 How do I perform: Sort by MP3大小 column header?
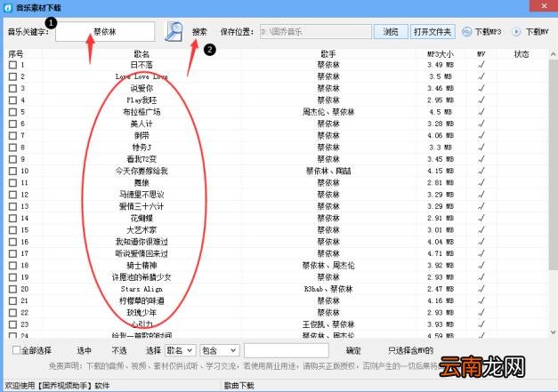click(441, 54)
